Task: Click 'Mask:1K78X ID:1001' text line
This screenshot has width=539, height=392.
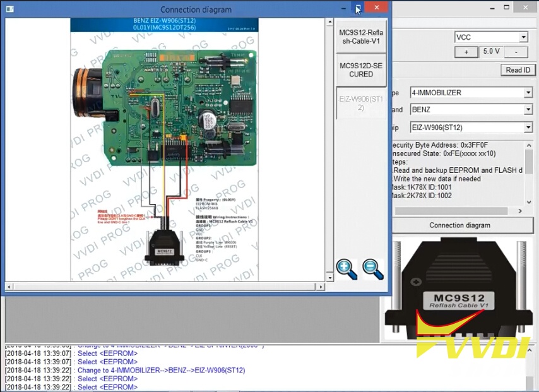Action: point(422,187)
